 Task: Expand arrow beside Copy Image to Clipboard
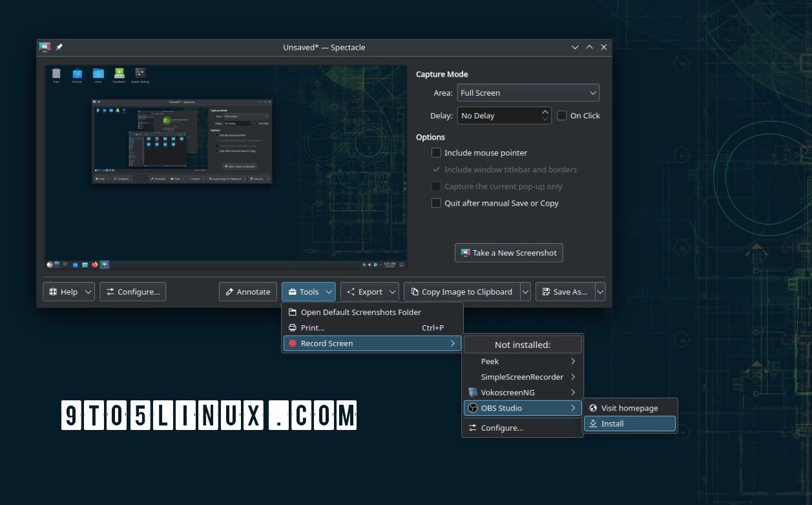525,292
